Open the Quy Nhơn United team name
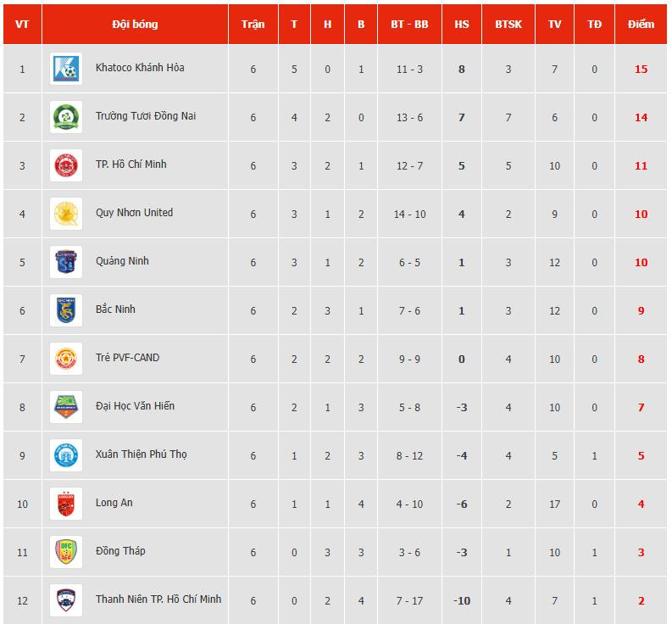 pyautogui.click(x=134, y=212)
